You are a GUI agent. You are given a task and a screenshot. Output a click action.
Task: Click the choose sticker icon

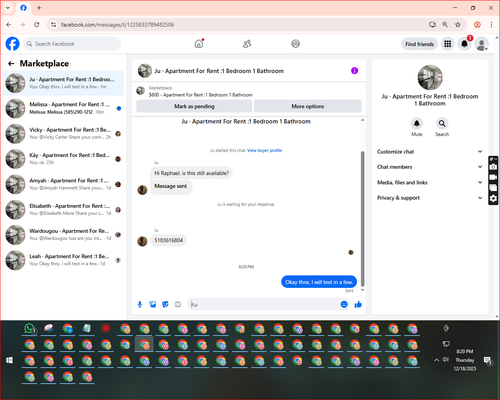point(165,304)
